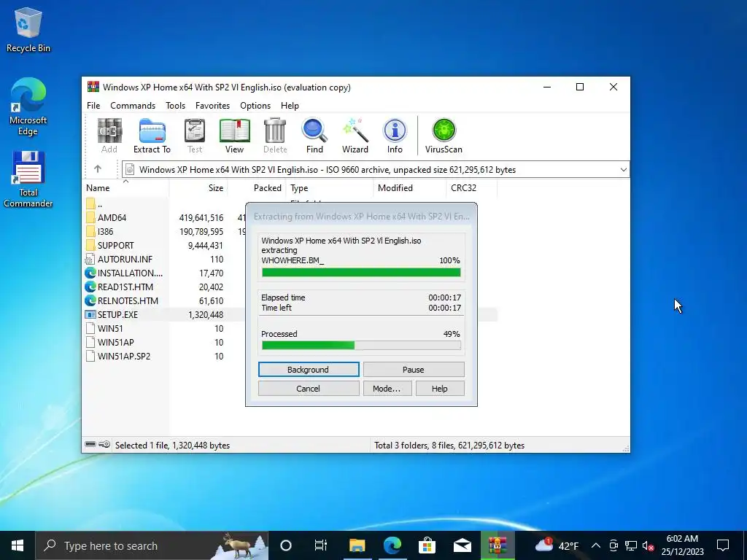Open Recycle Bin desktop icon
The image size is (747, 560).
click(x=28, y=29)
